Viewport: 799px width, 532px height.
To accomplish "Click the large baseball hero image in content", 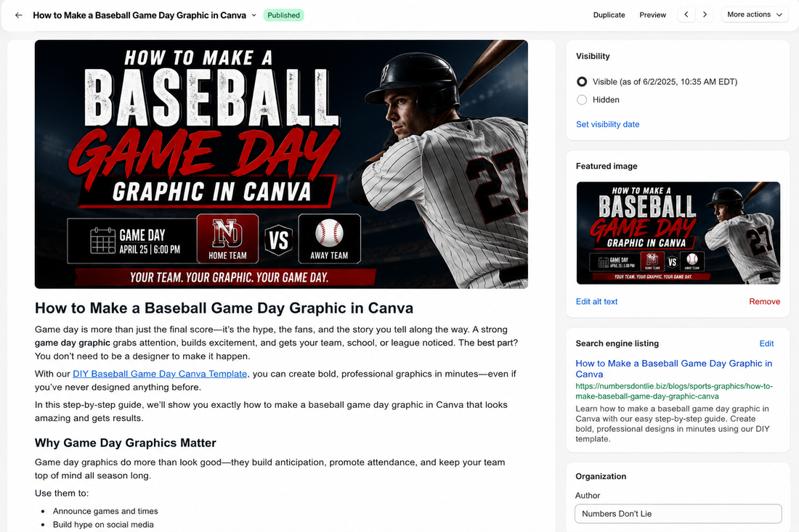I will pos(281,164).
